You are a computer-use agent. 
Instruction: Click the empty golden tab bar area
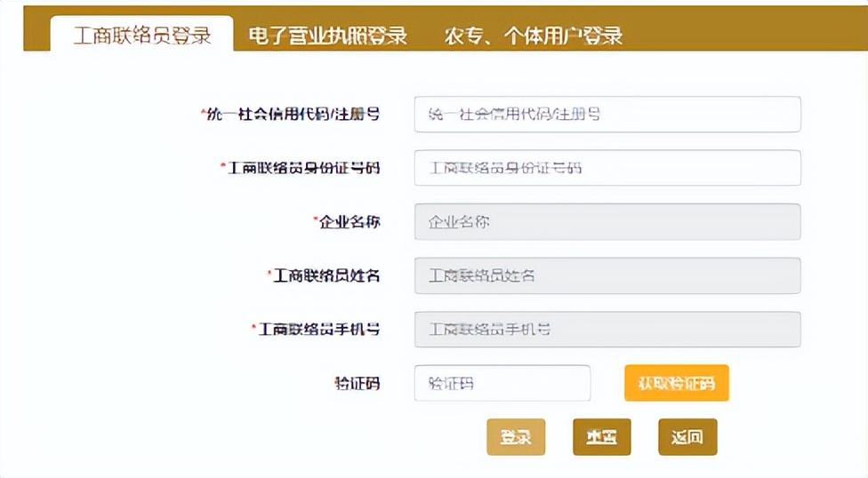tap(756, 34)
